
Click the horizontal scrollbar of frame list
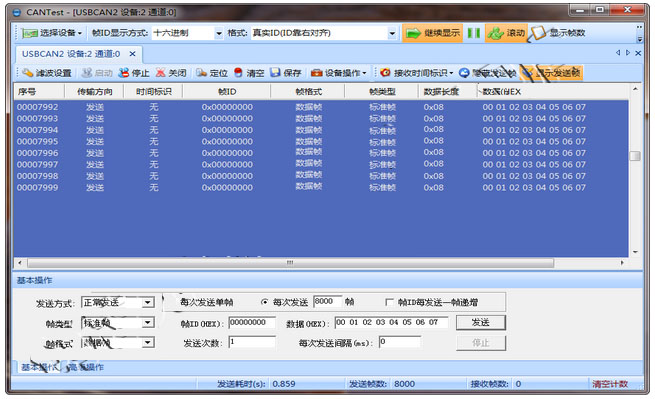pyautogui.click(x=290, y=263)
